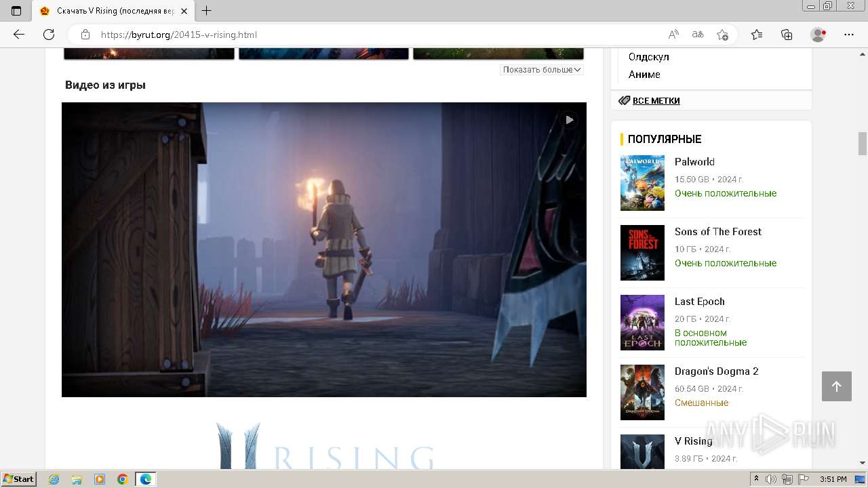The height and width of the screenshot is (488, 868).
Task: Launch Internet Explorer from taskbar
Action: (x=54, y=479)
